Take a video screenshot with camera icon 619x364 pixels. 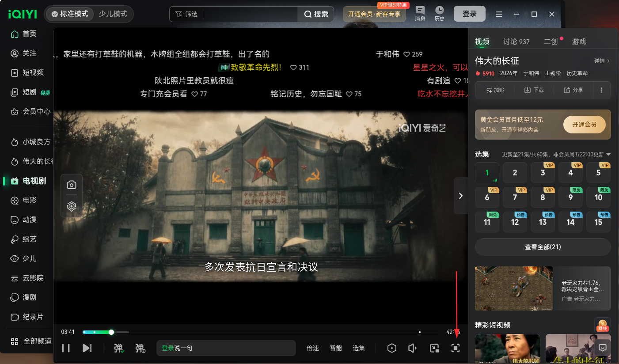pyautogui.click(x=72, y=185)
